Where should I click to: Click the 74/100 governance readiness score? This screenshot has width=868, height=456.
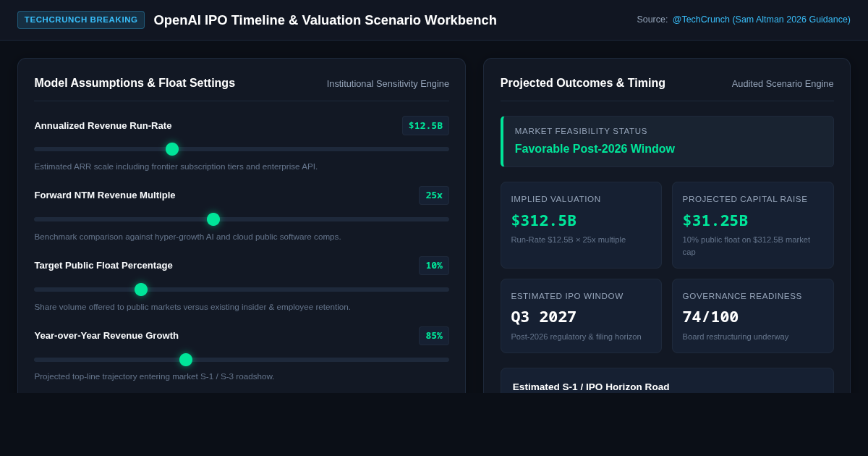pyautogui.click(x=710, y=317)
